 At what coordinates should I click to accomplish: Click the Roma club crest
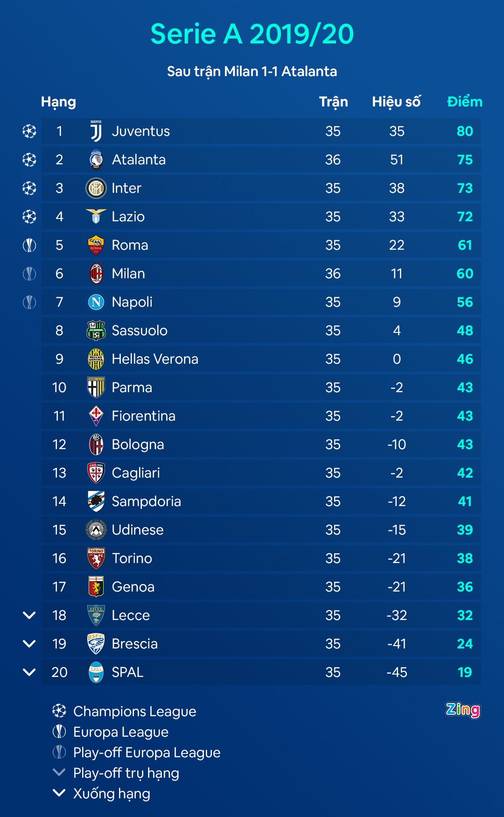[x=96, y=245]
